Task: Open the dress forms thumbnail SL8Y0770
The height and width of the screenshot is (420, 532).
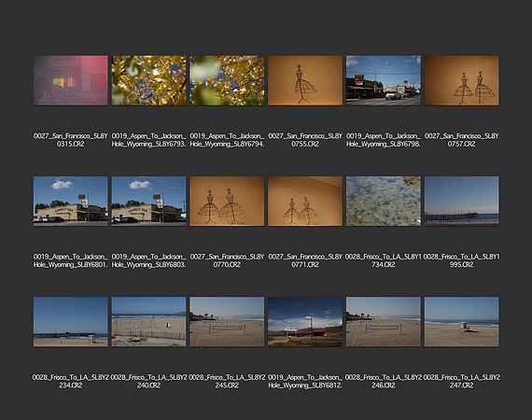Action: click(227, 202)
